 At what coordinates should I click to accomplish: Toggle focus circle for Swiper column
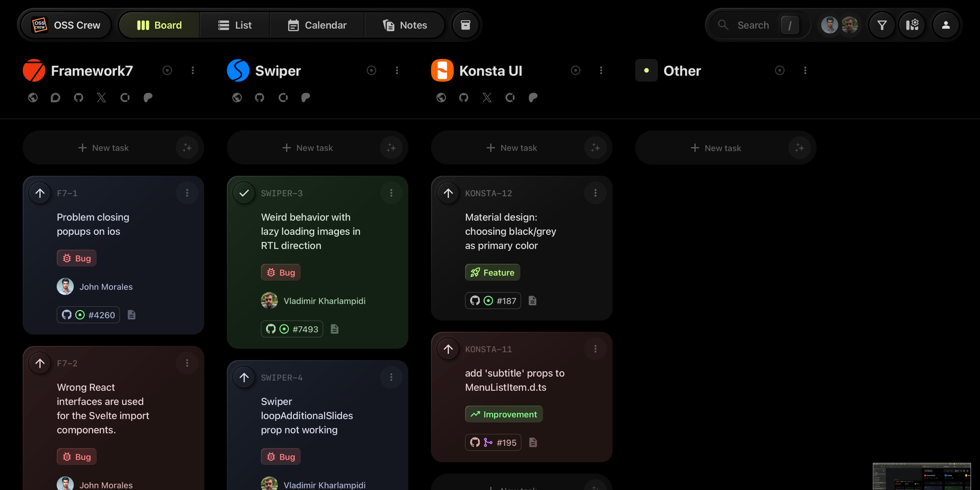pyautogui.click(x=371, y=70)
